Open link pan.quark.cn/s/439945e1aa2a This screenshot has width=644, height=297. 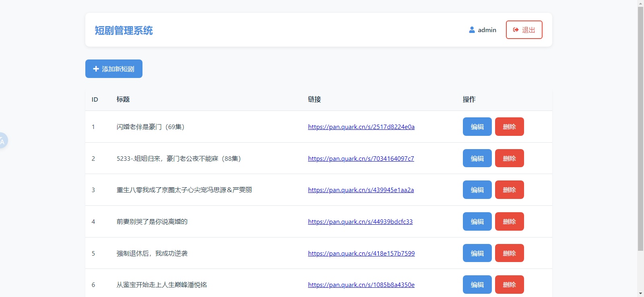(361, 190)
